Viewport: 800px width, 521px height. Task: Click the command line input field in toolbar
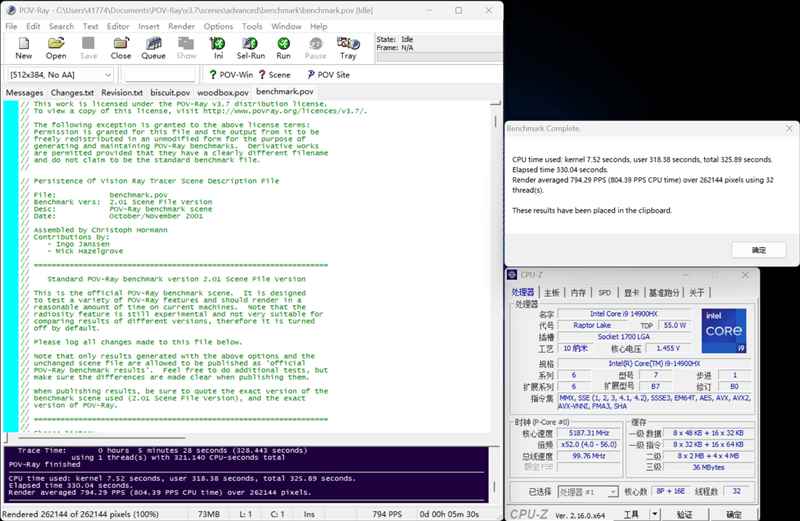(x=160, y=75)
